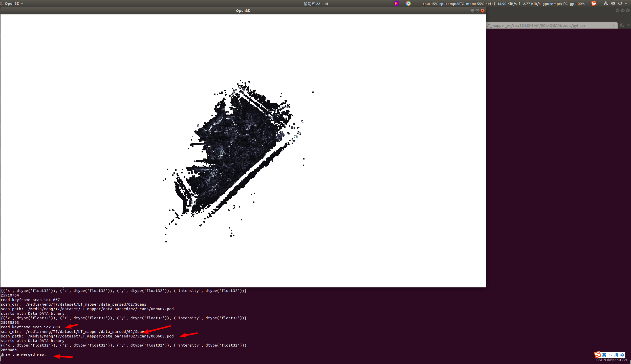Open the Open3D menu dropdown arrow
The height and width of the screenshot is (364, 631).
pyautogui.click(x=22, y=3)
